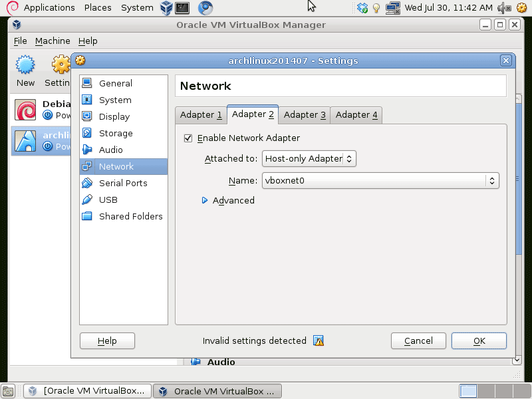Switch to the second Oracle VM VirtualBox taskbar item
The height and width of the screenshot is (399, 532).
(217, 391)
